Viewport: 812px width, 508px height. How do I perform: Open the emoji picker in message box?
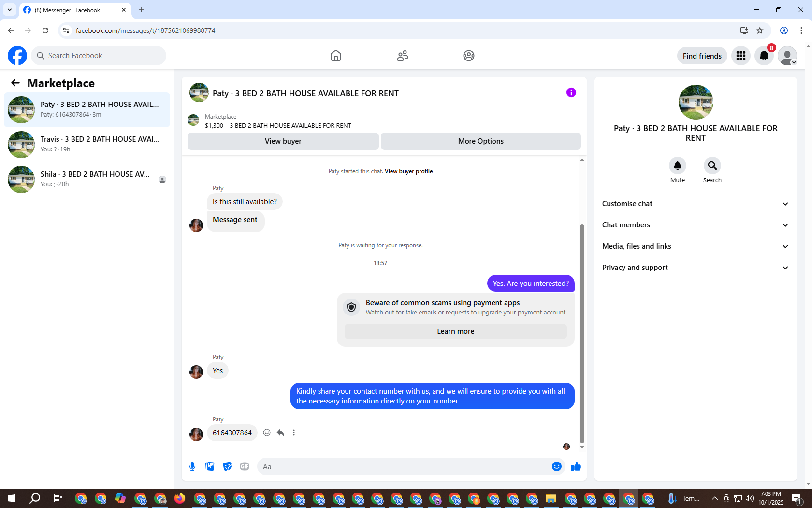tap(557, 466)
